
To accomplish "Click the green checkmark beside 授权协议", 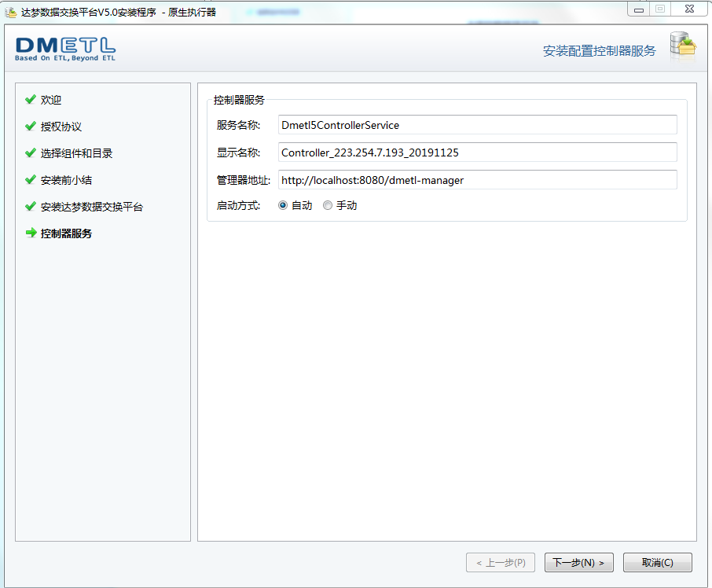I will [x=31, y=127].
